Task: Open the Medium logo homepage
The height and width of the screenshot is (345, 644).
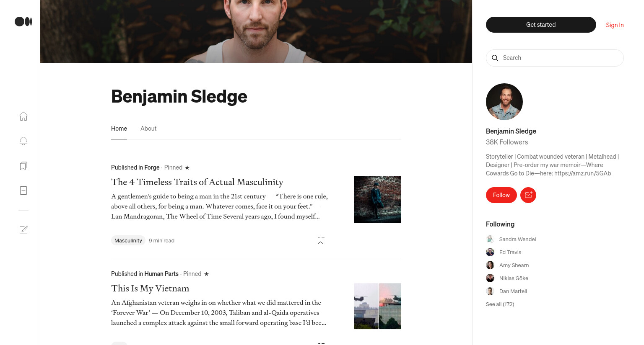Action: [23, 21]
